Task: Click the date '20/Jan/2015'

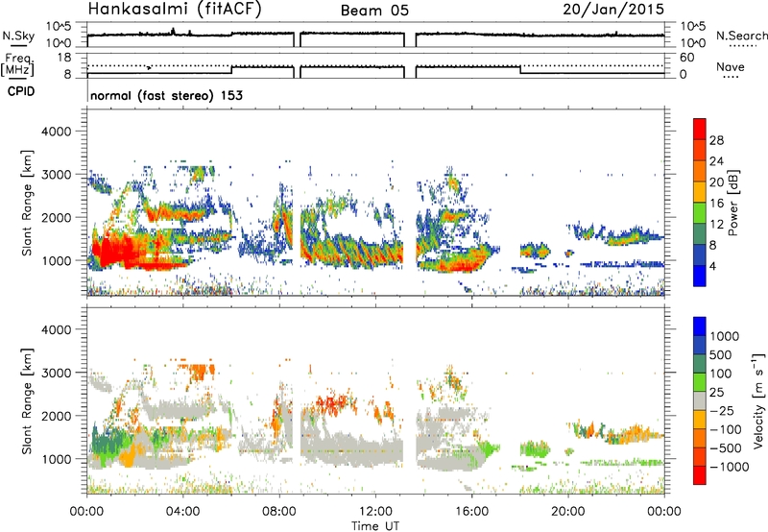Action: pos(613,10)
